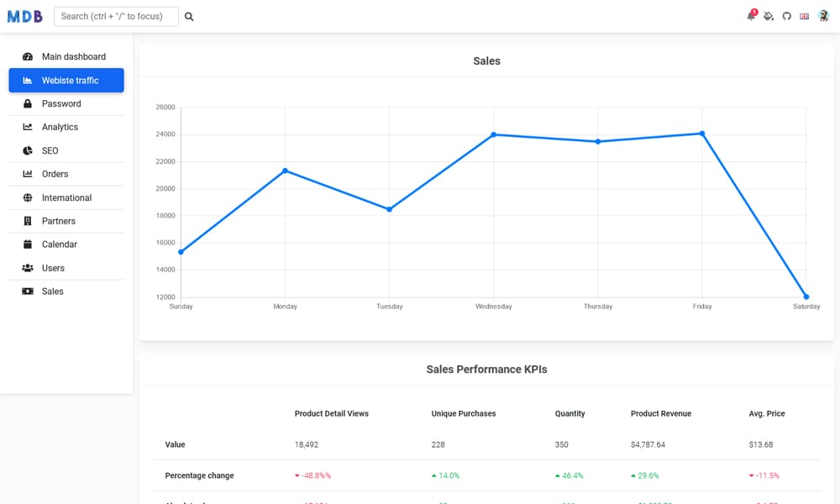The image size is (840, 504).
Task: Click the Users group icon
Action: click(28, 268)
